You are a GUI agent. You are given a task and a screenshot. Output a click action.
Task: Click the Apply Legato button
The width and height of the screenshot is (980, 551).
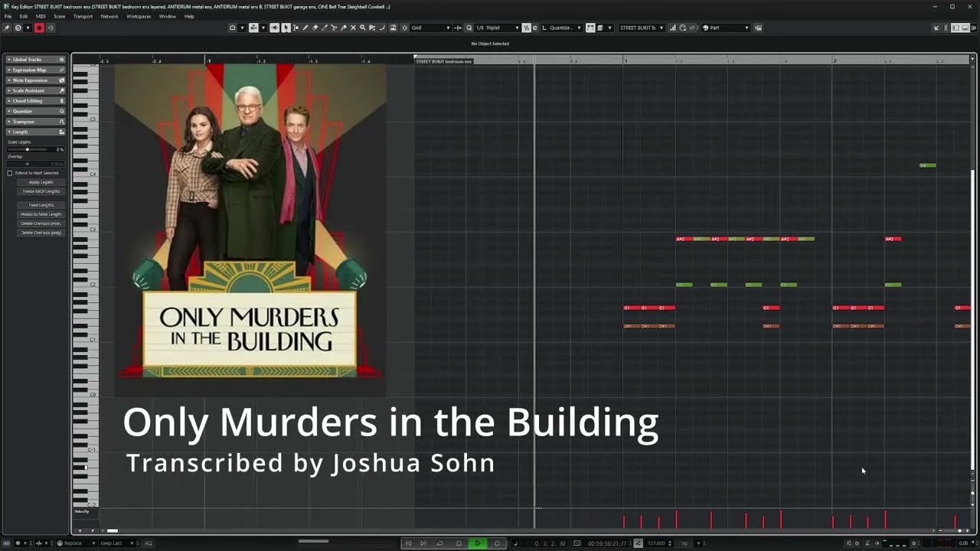point(41,182)
